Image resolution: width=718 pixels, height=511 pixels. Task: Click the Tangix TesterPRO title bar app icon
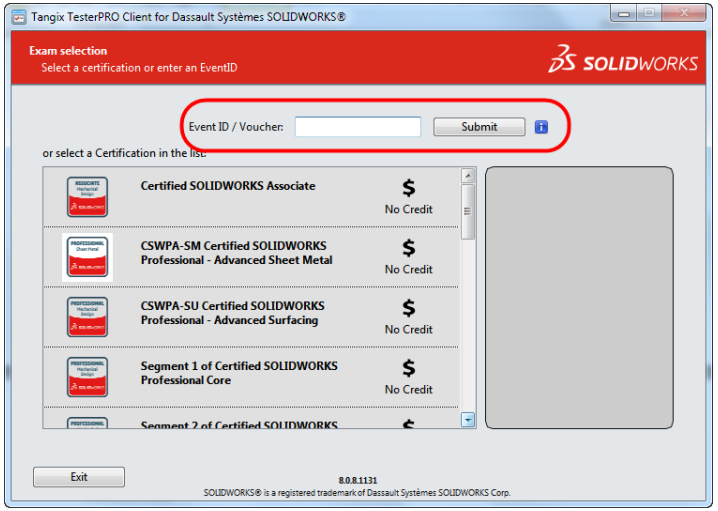(x=19, y=17)
